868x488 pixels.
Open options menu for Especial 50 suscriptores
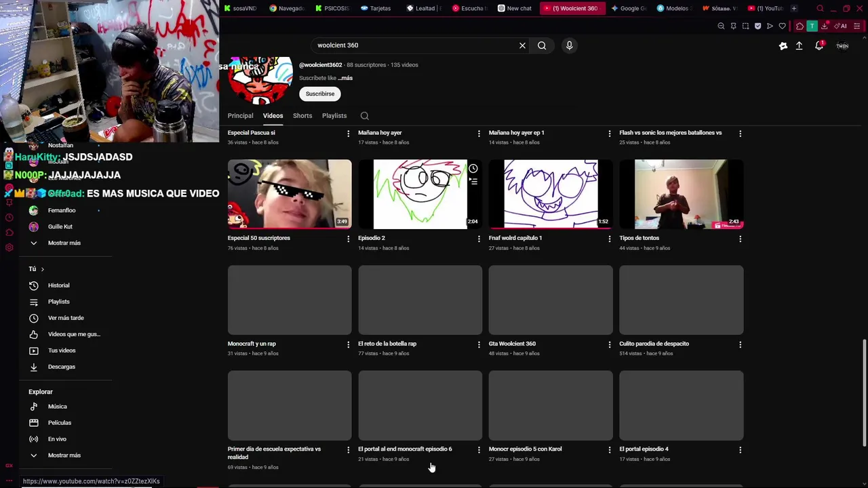pyautogui.click(x=348, y=239)
